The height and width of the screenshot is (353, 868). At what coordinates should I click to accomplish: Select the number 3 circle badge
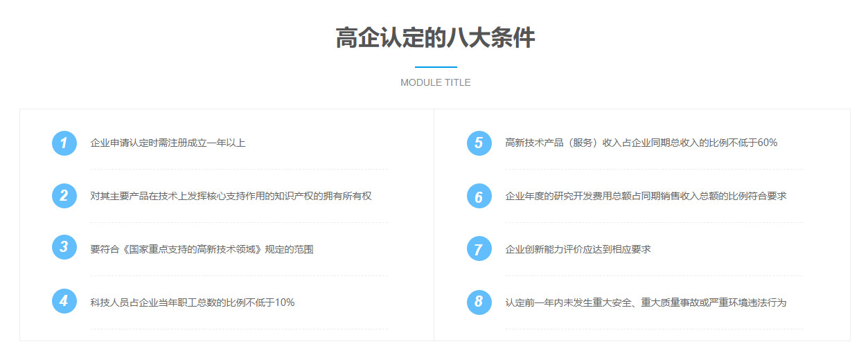pyautogui.click(x=64, y=247)
